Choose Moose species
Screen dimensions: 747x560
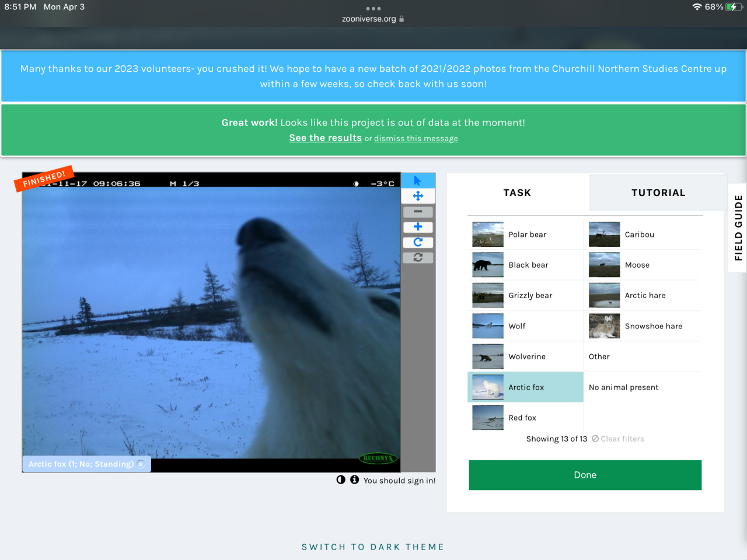pos(643,265)
